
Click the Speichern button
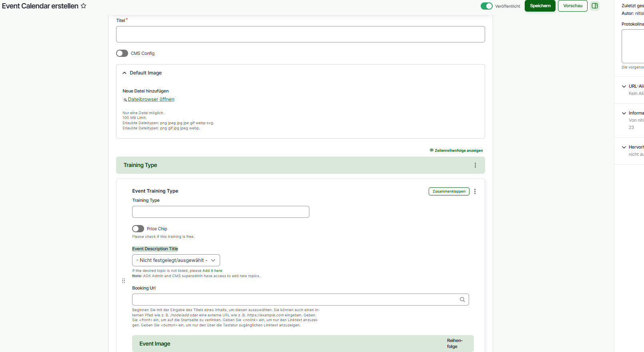point(540,6)
